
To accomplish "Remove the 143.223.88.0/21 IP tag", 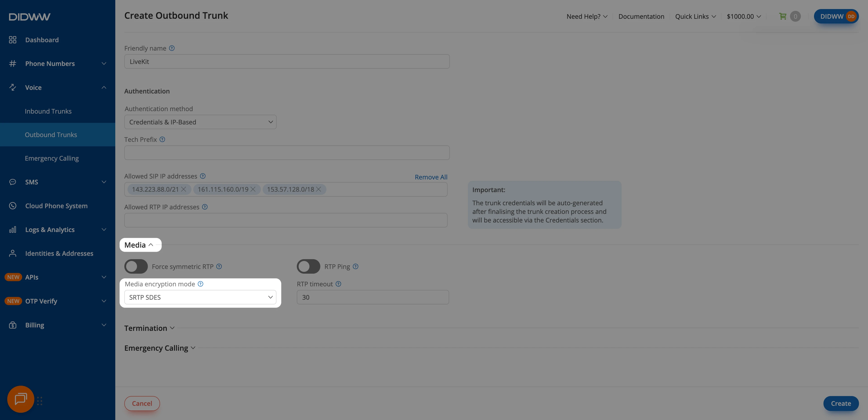I will tap(184, 189).
